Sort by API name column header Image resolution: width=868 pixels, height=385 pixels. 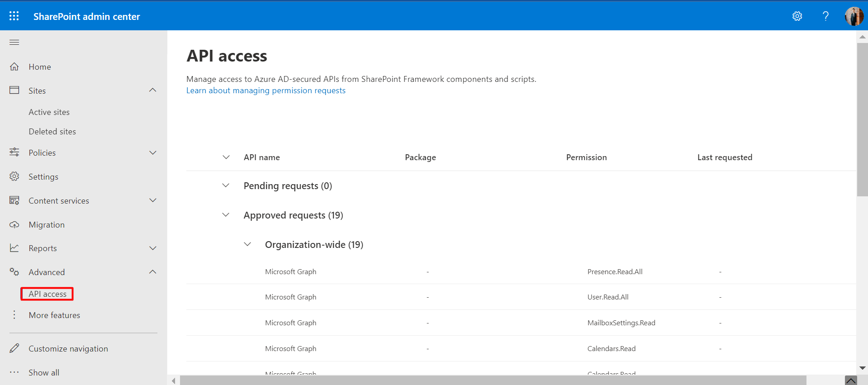[262, 157]
